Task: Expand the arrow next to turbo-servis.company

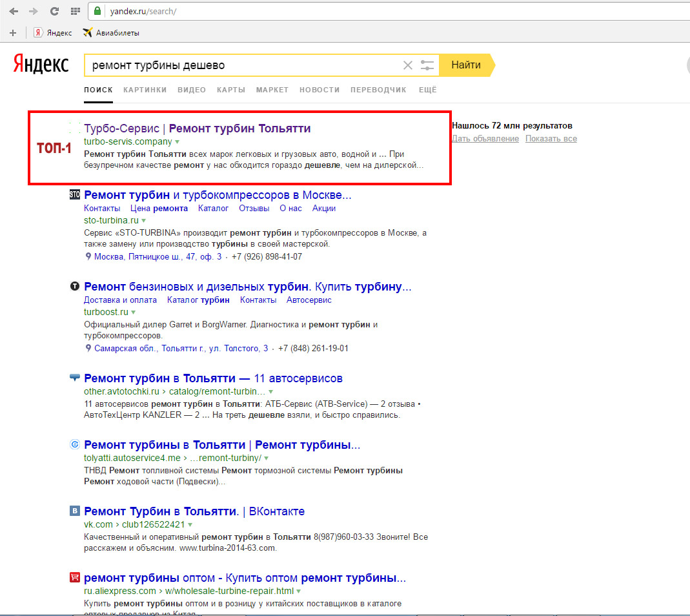Action: pos(178,142)
